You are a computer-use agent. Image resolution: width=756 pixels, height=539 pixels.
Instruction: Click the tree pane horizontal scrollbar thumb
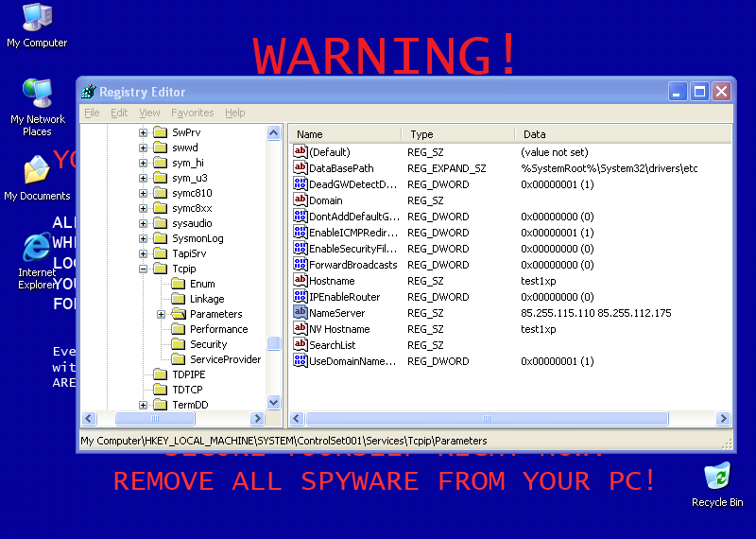(155, 418)
